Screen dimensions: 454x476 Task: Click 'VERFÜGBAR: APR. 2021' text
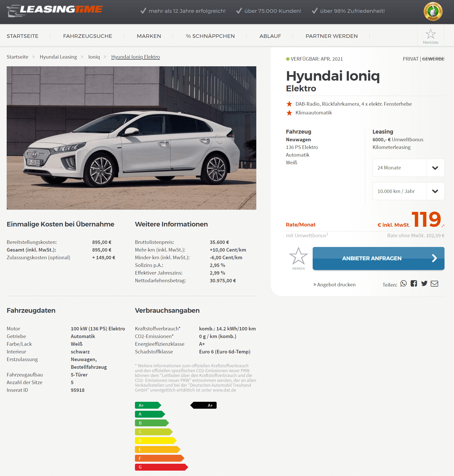317,59
